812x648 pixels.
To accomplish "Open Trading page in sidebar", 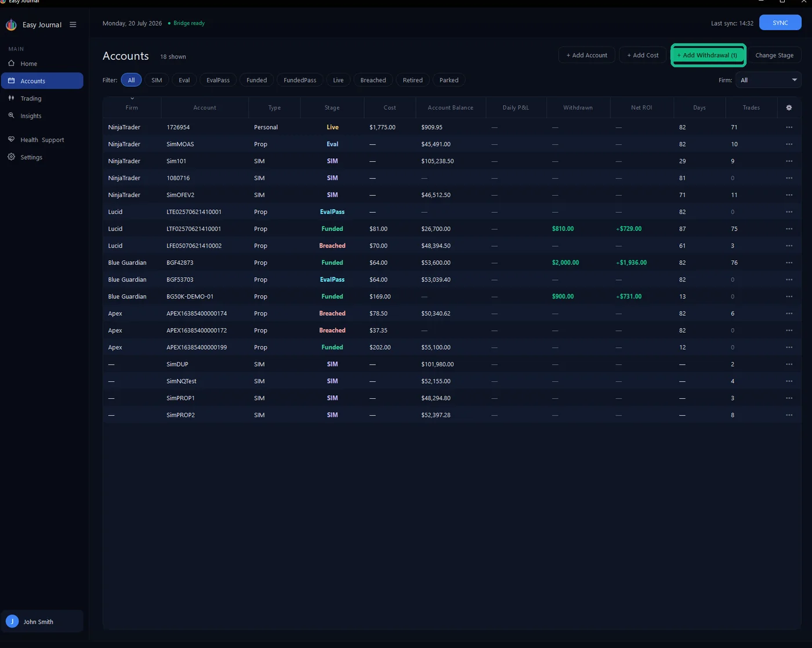I will pyautogui.click(x=42, y=98).
